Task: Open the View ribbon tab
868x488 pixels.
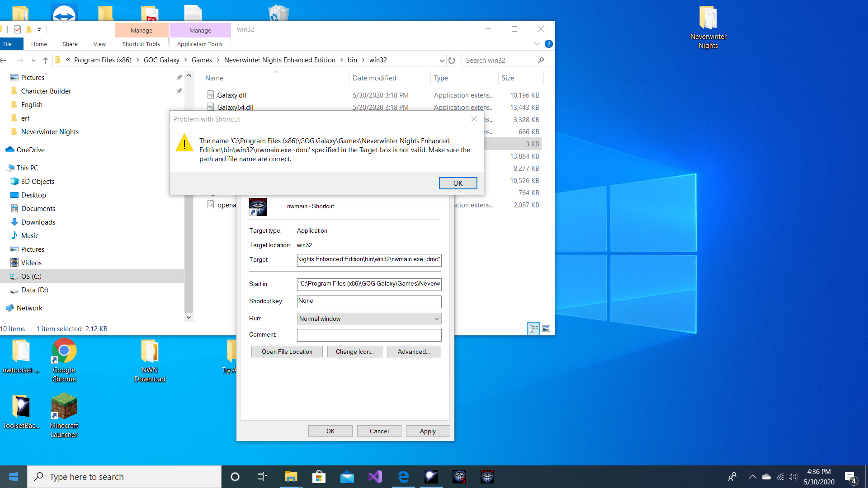Action: [99, 44]
